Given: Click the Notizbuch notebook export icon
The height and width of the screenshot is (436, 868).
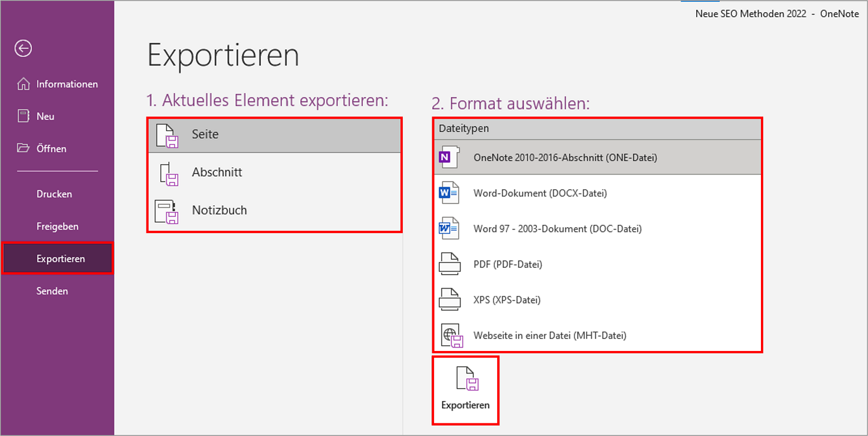Looking at the screenshot, I should pyautogui.click(x=166, y=212).
